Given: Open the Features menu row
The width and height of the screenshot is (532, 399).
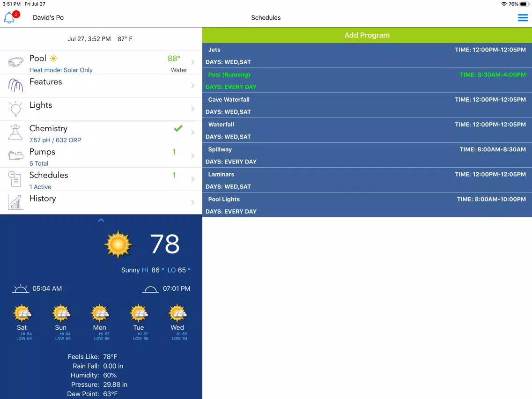Looking at the screenshot, I should pyautogui.click(x=101, y=86).
